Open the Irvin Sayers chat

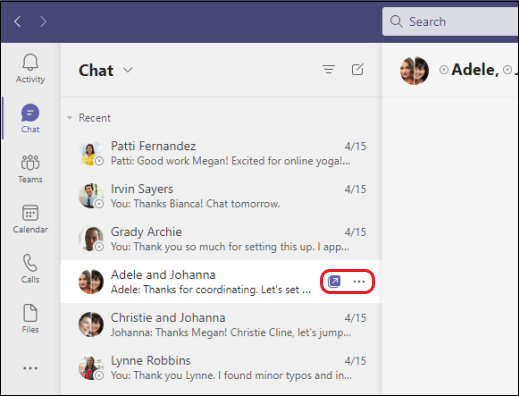[x=221, y=196]
